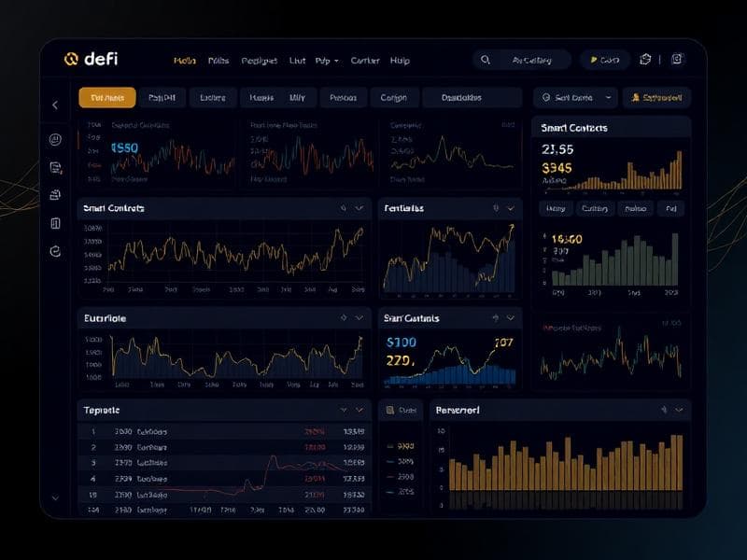Switch to the second tab beside the orange tab
Viewport: 747px width, 560px height.
[161, 96]
